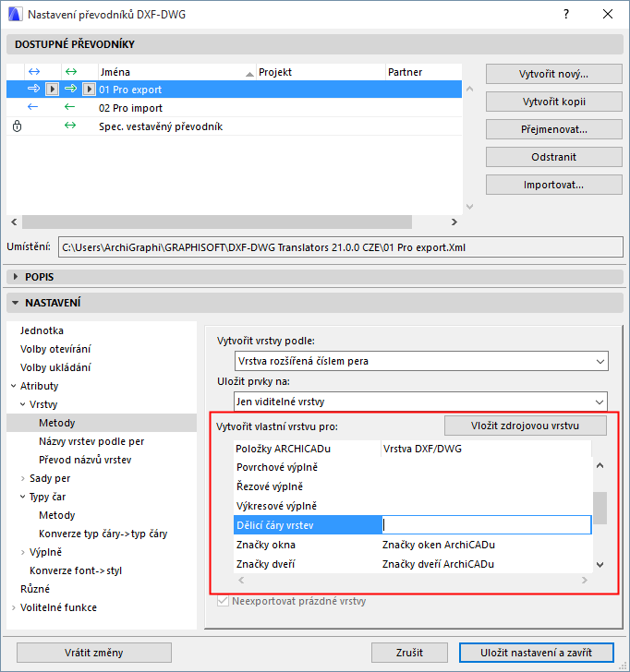The image size is (630, 672).
Task: Click Partner column header
Action: coord(424,72)
